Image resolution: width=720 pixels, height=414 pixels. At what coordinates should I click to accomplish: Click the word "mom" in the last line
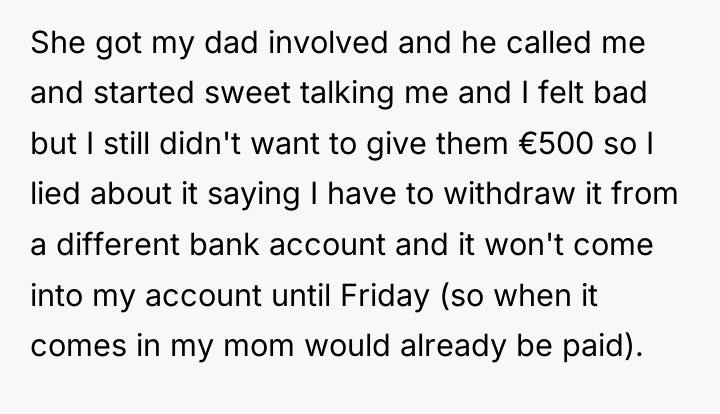point(259,345)
